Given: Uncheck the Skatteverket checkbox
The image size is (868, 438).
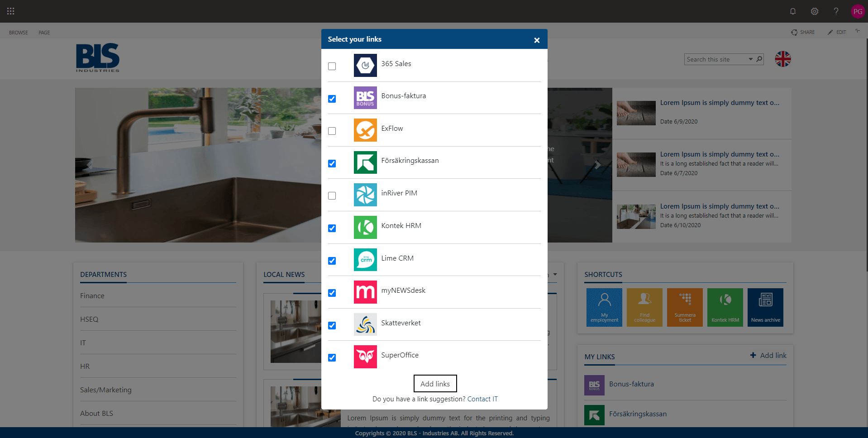Looking at the screenshot, I should coord(332,325).
